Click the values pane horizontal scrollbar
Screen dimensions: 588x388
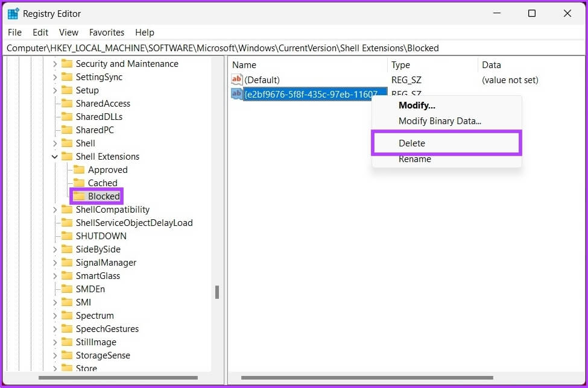(x=367, y=378)
